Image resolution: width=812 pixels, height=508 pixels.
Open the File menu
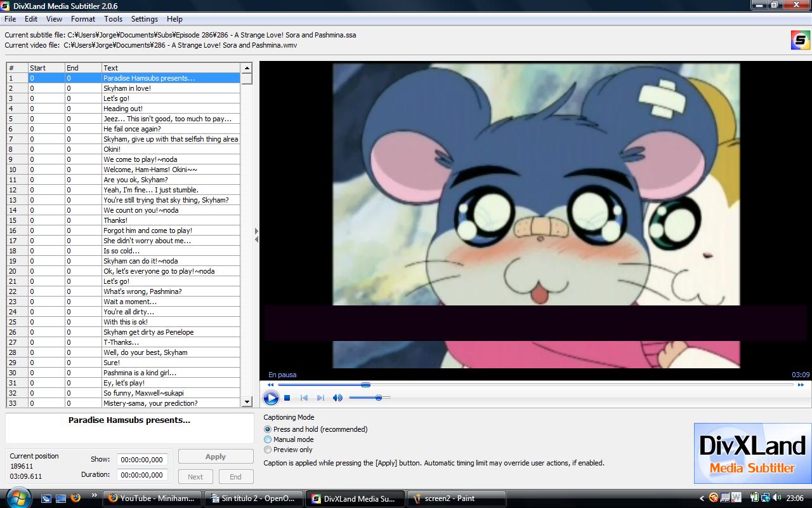click(10, 19)
